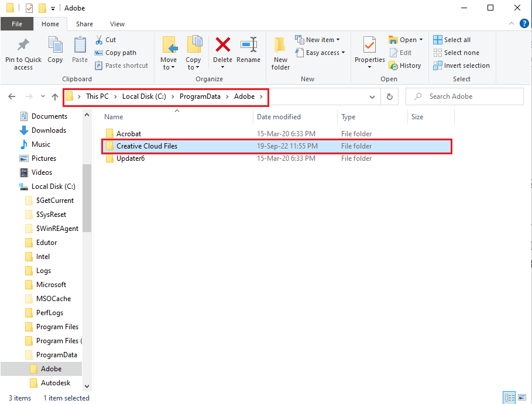
Task: Go forward with the right arrow
Action: (x=29, y=96)
